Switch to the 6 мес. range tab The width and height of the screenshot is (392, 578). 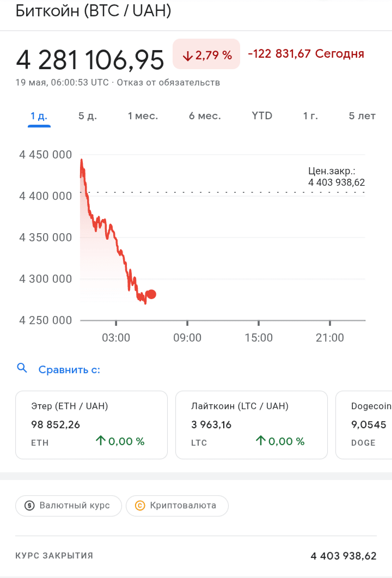click(205, 116)
